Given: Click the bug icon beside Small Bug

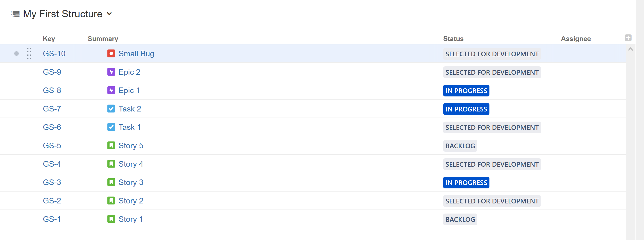Looking at the screenshot, I should point(111,54).
